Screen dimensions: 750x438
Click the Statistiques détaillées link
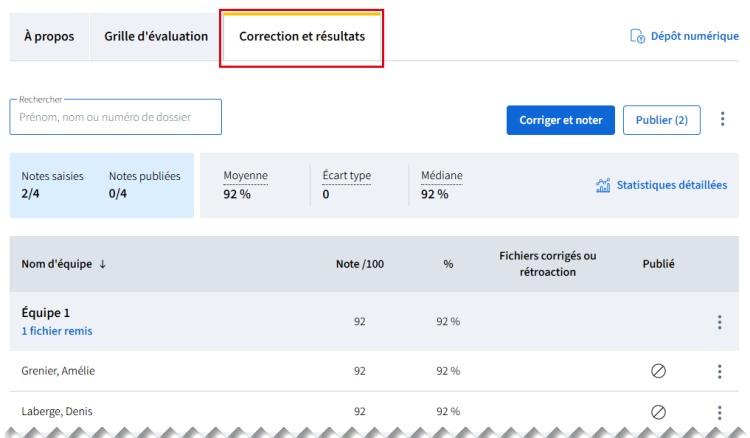pyautogui.click(x=671, y=185)
